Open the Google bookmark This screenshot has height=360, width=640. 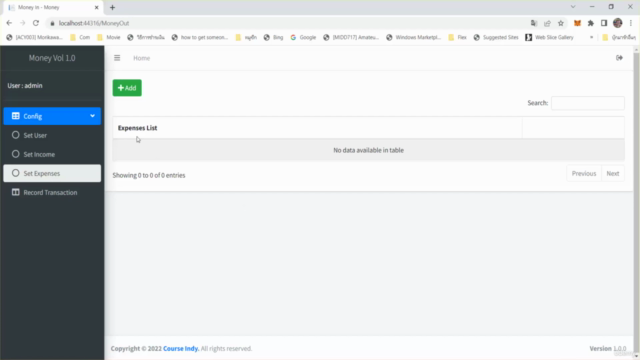(x=303, y=37)
